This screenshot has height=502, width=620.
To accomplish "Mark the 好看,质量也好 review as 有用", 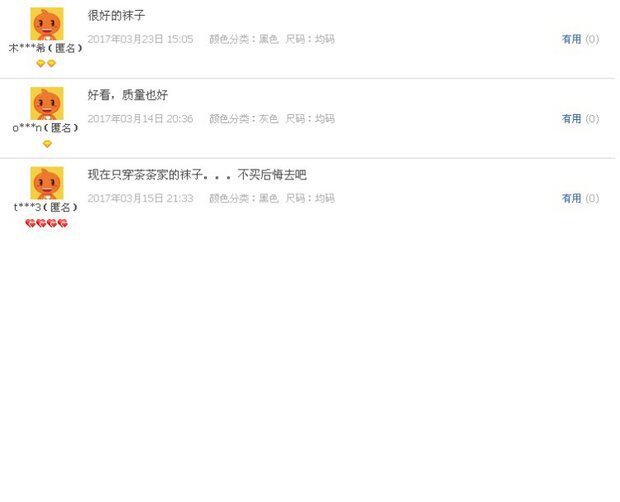I will click(x=571, y=119).
